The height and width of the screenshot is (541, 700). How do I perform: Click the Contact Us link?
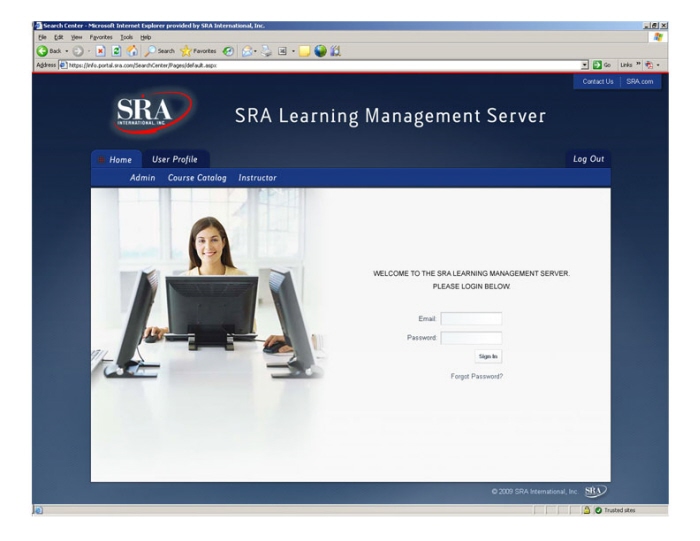pyautogui.click(x=597, y=82)
